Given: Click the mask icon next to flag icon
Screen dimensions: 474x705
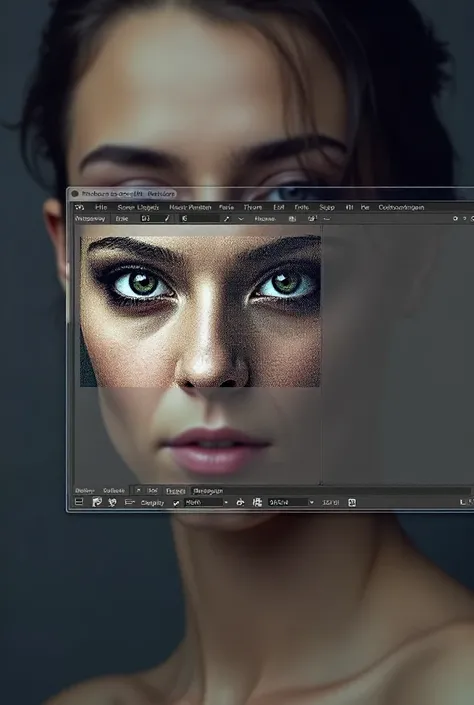Looking at the screenshot, I should [112, 502].
